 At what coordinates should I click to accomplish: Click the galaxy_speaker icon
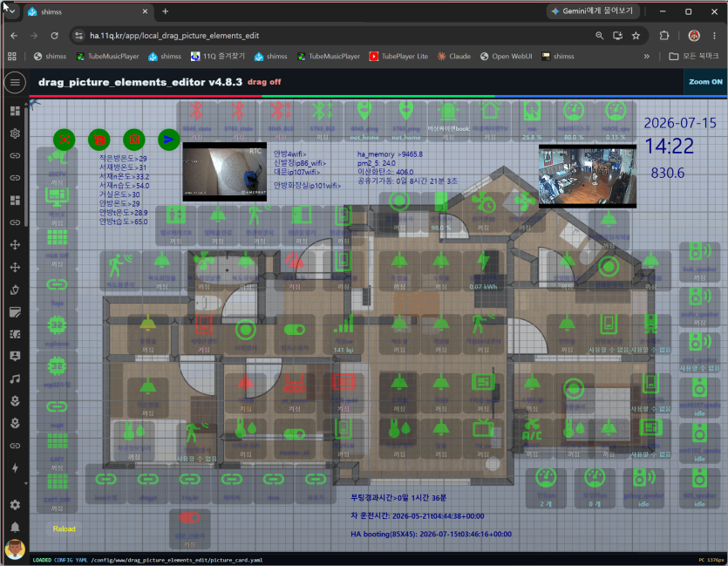[x=643, y=478]
